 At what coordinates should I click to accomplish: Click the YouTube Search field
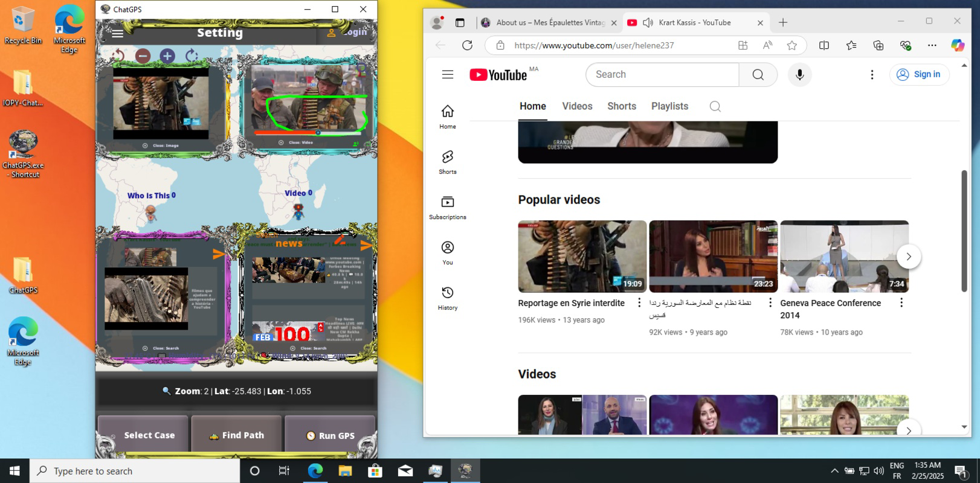(662, 74)
